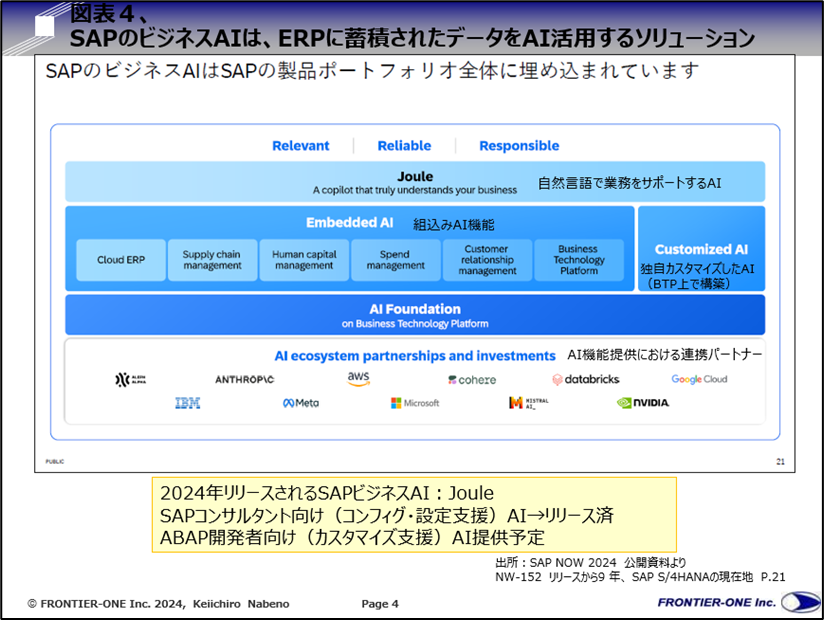This screenshot has height=620, width=824.
Task: Click the IBM logo
Action: [x=186, y=403]
